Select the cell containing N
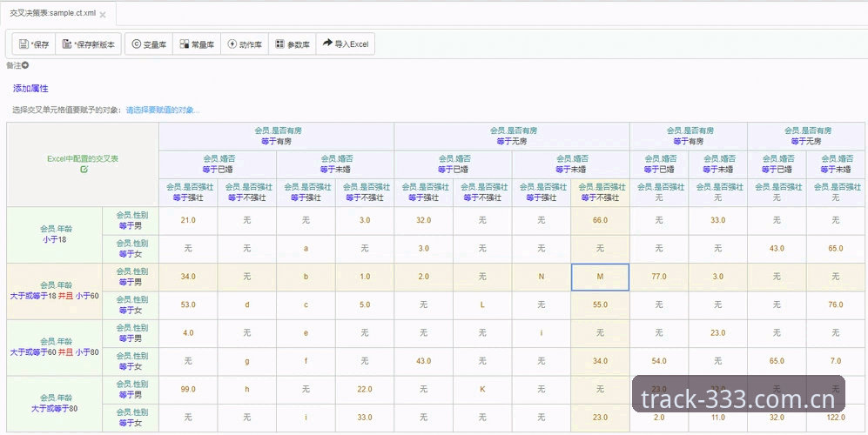868x435 pixels. click(x=542, y=277)
